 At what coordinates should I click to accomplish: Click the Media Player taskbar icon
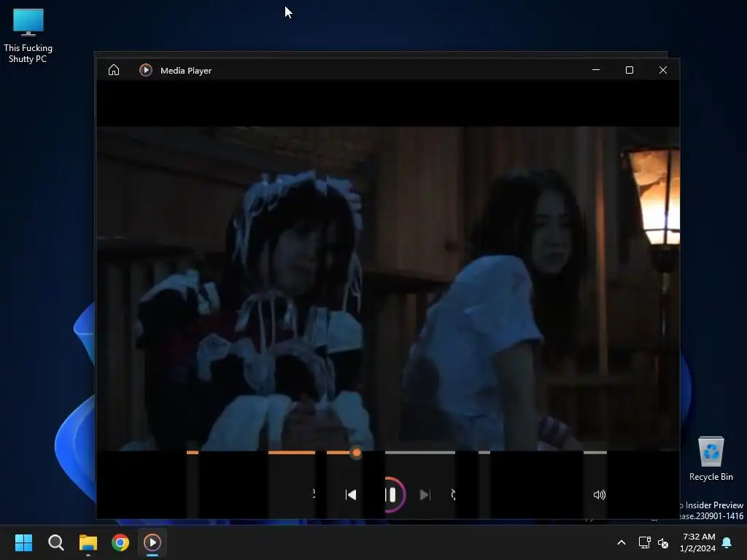[152, 542]
